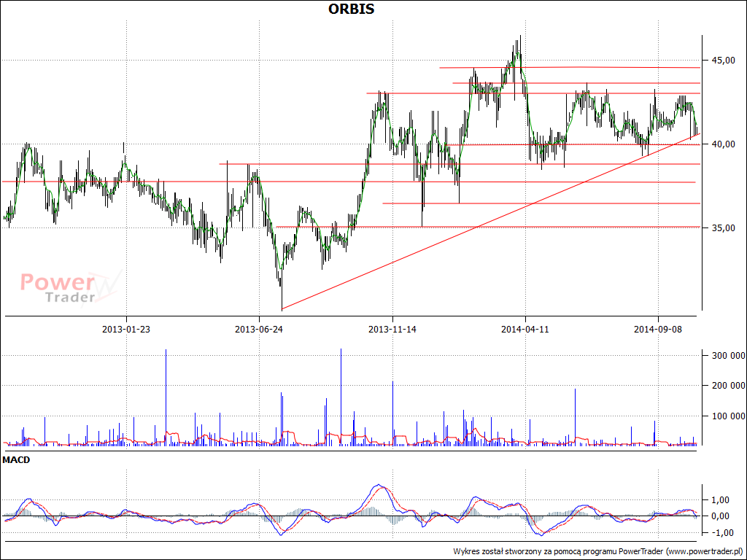Select the 200 000 volume axis label
Screen dimensions: 747x560
click(x=729, y=386)
